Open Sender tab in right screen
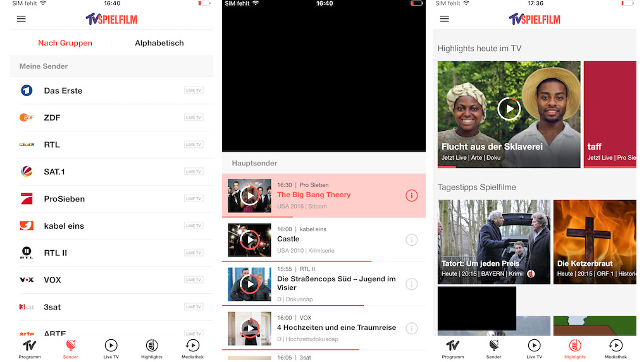This screenshot has height=362, width=644. pyautogui.click(x=493, y=349)
